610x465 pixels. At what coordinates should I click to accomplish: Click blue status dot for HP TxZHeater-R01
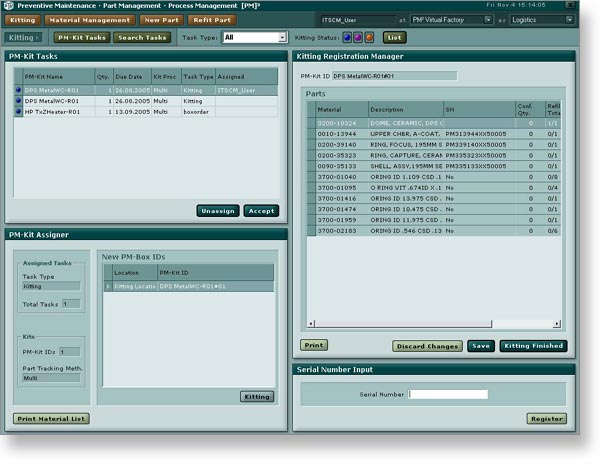(x=18, y=112)
